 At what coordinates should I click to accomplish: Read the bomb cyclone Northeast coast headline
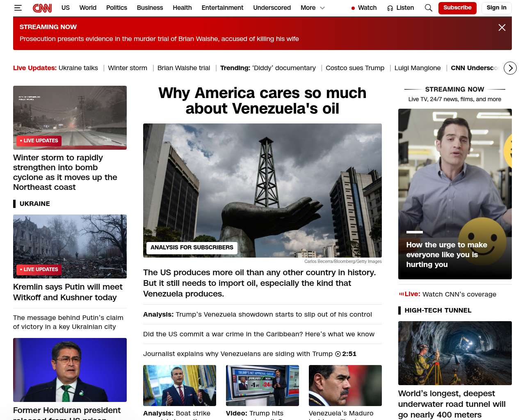tap(65, 172)
